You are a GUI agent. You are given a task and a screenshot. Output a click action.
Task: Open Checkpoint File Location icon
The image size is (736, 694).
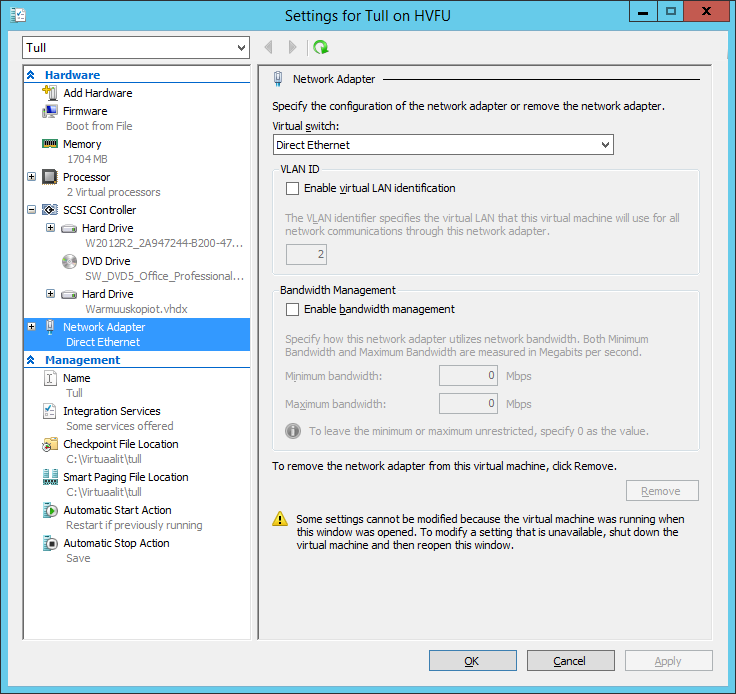[50, 444]
